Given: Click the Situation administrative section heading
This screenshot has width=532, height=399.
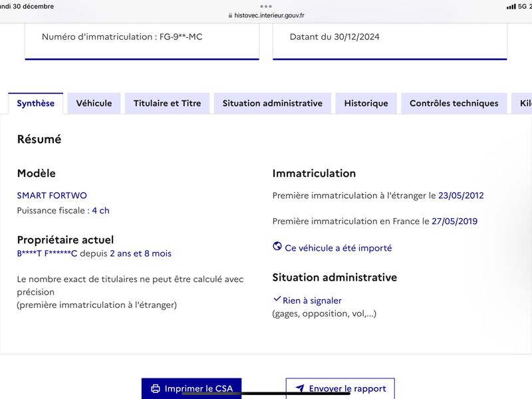Looking at the screenshot, I should [x=335, y=277].
